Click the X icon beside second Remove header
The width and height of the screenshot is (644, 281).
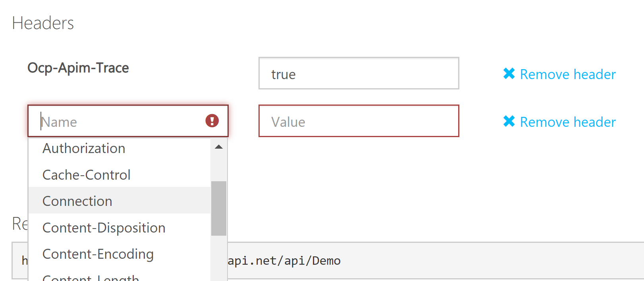point(509,122)
